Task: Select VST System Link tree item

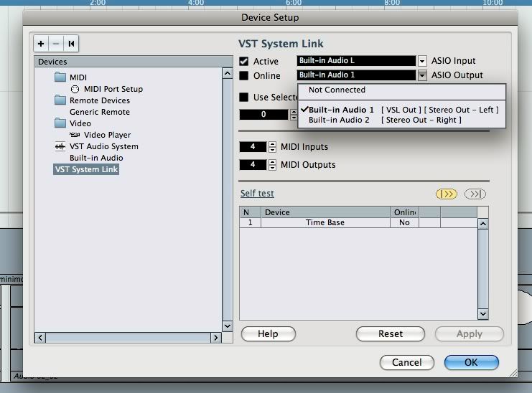Action: coord(86,169)
